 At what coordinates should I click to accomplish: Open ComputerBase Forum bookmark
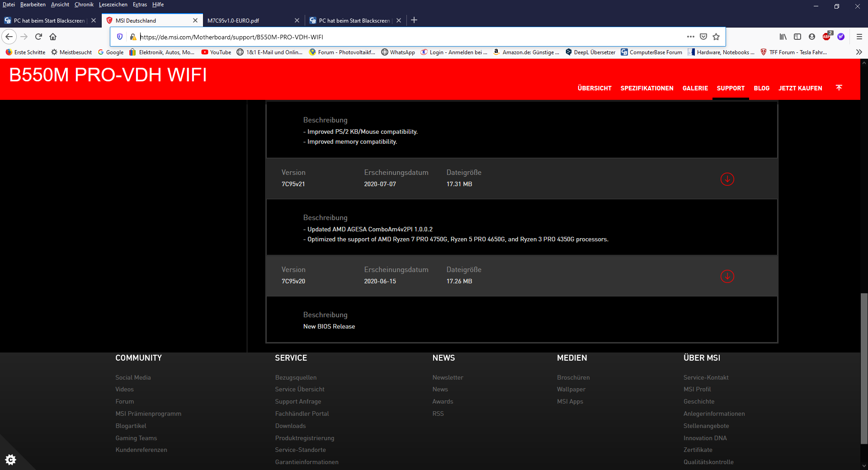[651, 52]
